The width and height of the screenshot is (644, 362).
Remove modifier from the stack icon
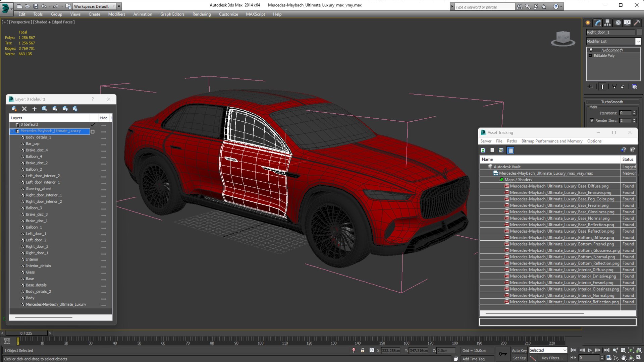click(x=623, y=86)
